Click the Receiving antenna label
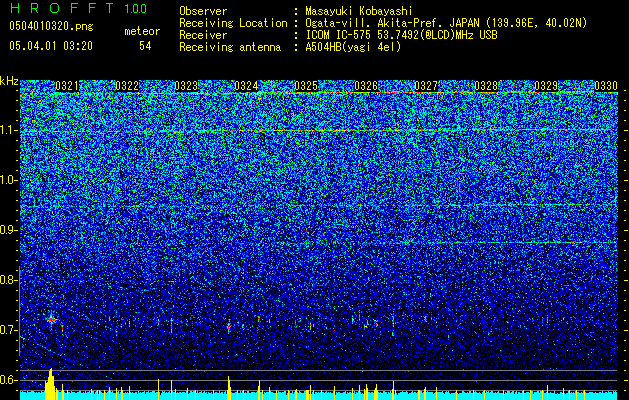Viewport: 629px width, 400px height. click(230, 47)
